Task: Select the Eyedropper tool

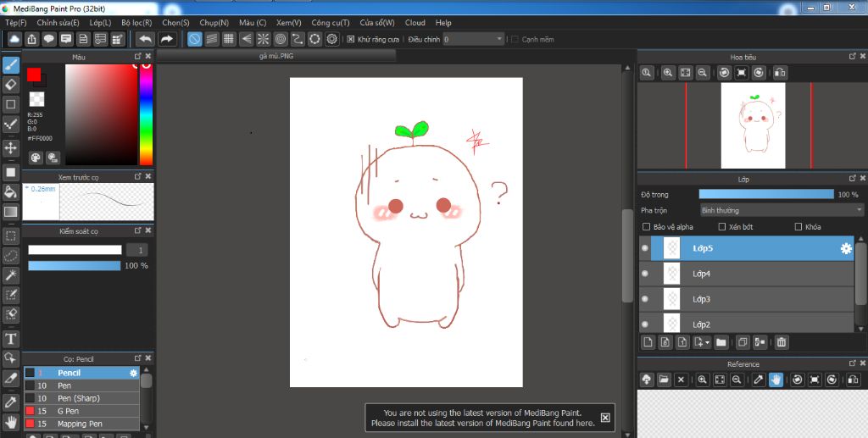Action: (11, 402)
